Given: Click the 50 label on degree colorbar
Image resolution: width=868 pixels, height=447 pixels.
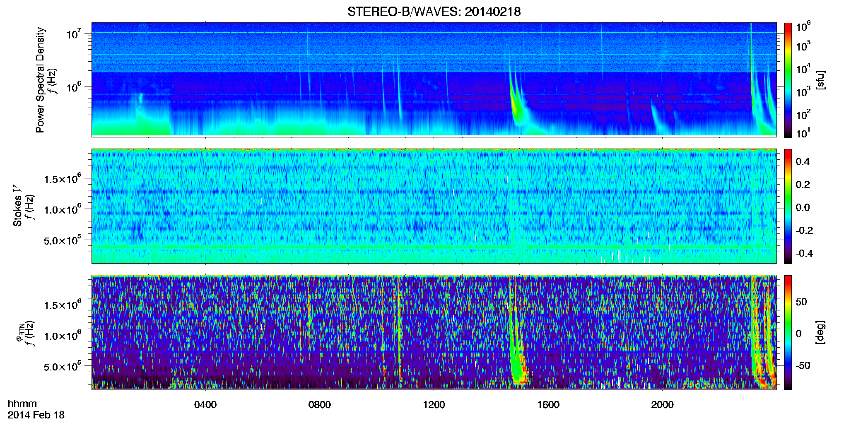Looking at the screenshot, I should pyautogui.click(x=801, y=302).
